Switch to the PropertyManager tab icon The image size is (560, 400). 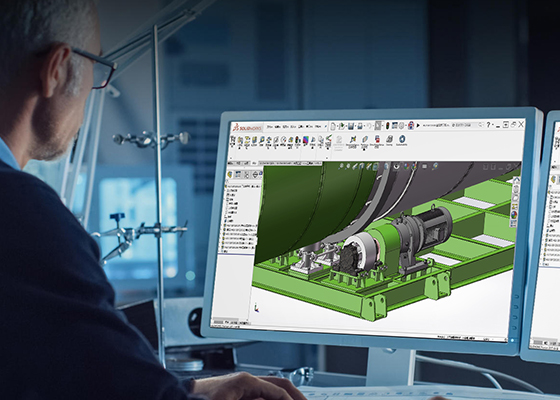pos(238,175)
